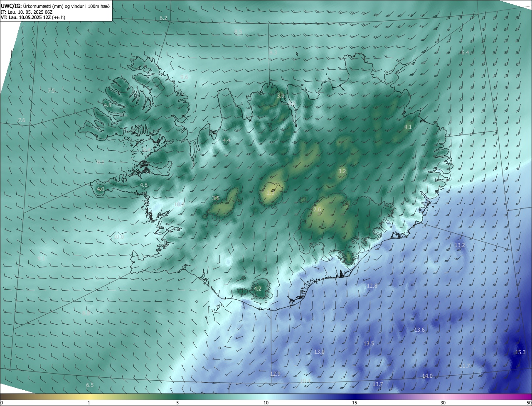
Task: Click the 'VT: Lau. 10.05.2025 12Z (+6 h)' line
Action: [33, 17]
